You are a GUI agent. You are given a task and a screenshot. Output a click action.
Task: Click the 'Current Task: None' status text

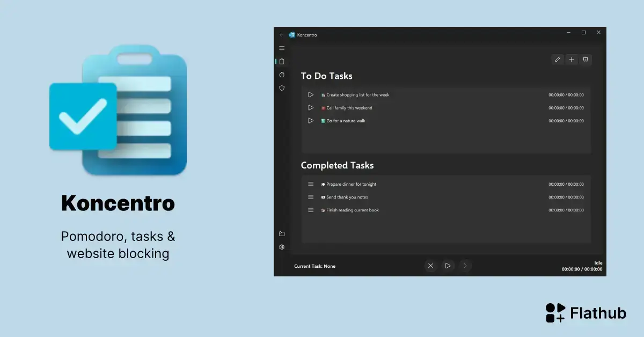click(314, 266)
